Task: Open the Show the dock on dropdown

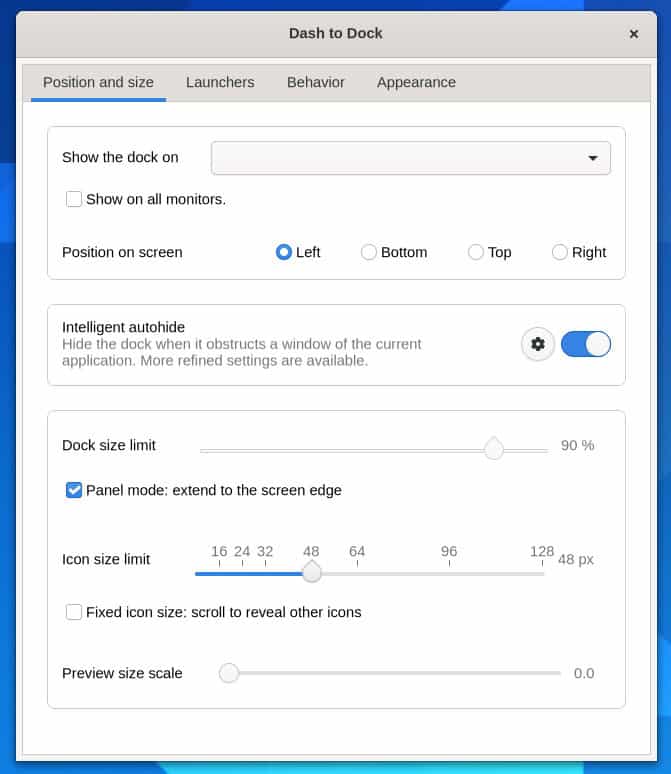Action: [x=411, y=158]
